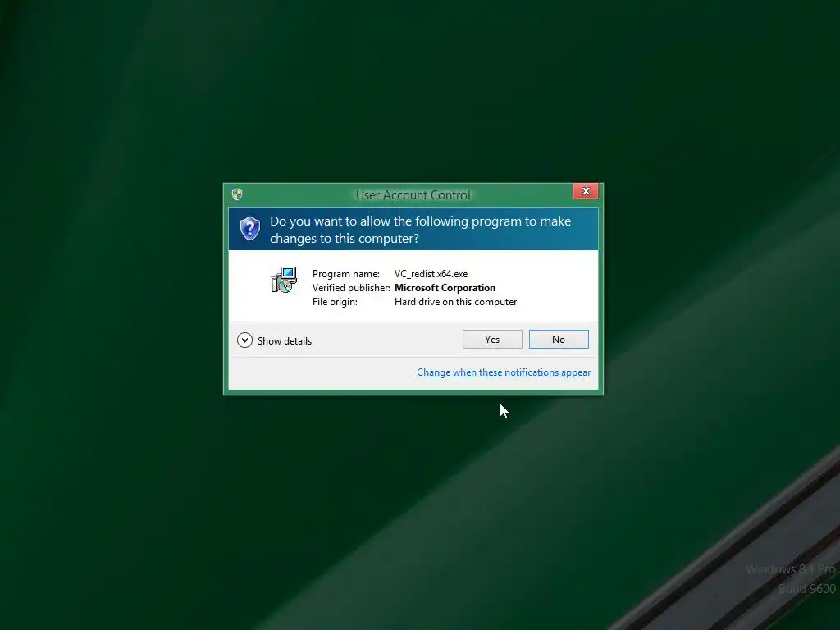Screen dimensions: 840x630
Task: Click the installer program icon
Action: coord(284,280)
